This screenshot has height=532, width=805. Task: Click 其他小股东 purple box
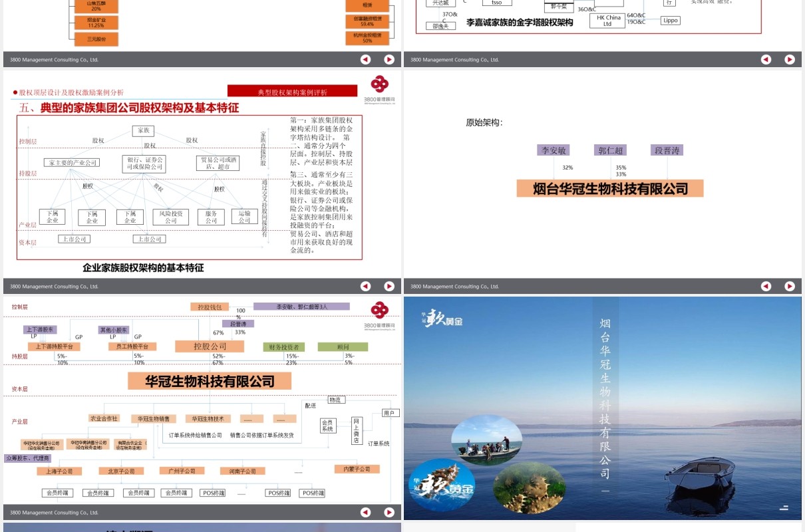114,329
